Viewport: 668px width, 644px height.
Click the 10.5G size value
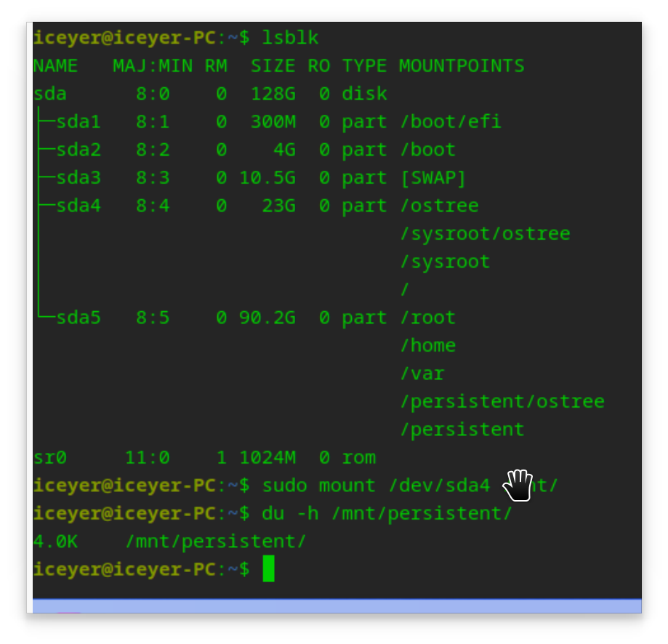pyautogui.click(x=267, y=177)
